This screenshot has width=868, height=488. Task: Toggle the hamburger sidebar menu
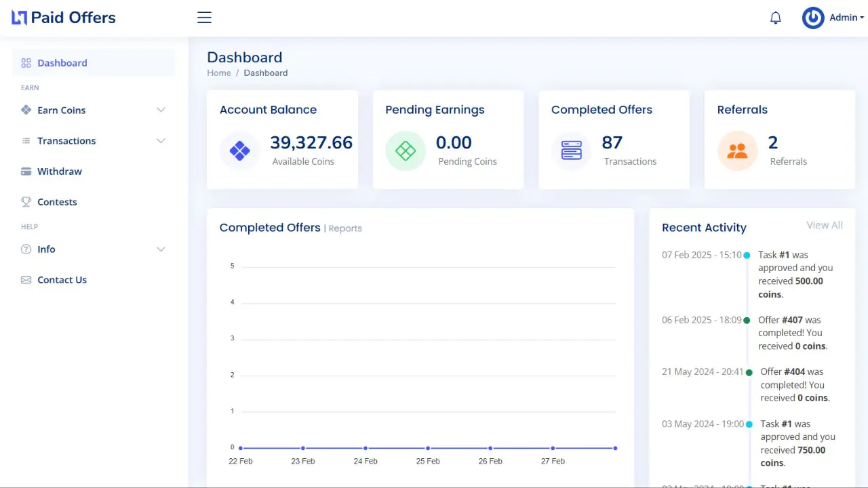tap(204, 18)
